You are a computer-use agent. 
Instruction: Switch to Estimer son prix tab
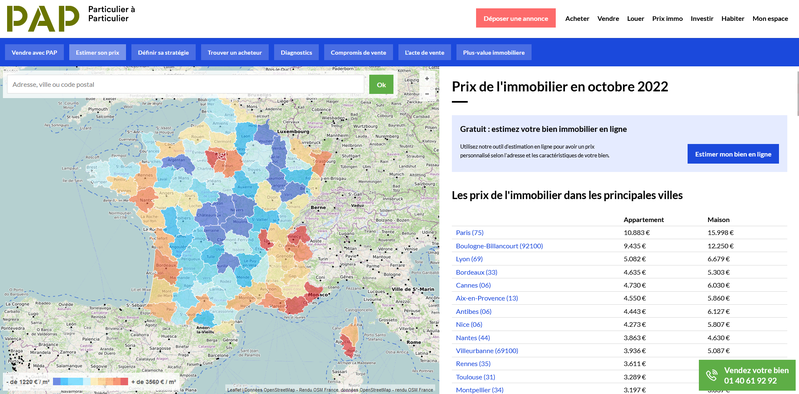[x=97, y=52]
